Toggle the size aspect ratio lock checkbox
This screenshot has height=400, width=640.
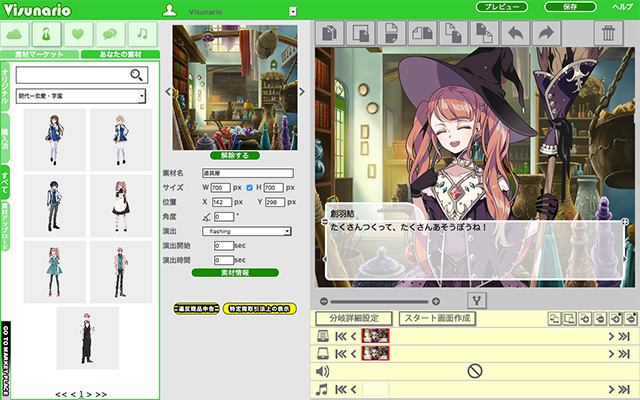coord(250,187)
